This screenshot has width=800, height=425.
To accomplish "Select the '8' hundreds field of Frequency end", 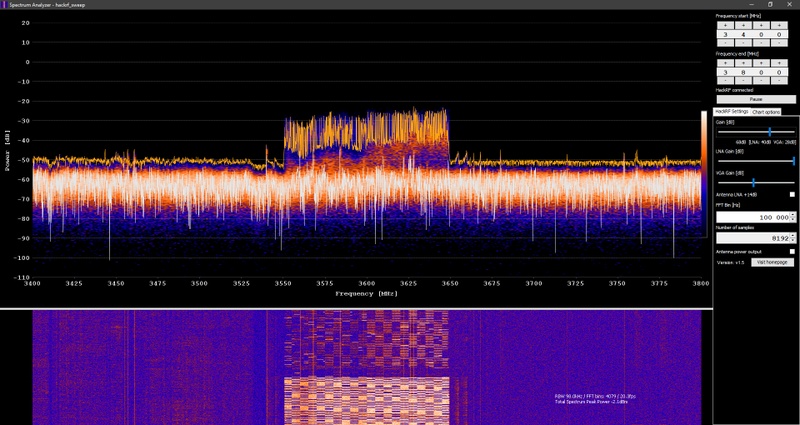I will tap(743, 72).
